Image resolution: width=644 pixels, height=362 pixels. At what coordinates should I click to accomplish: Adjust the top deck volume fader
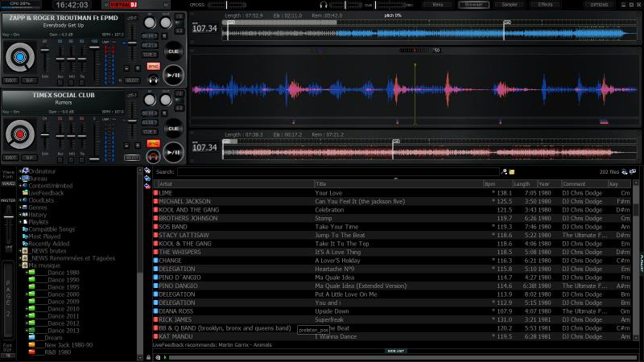pyautogui.click(x=94, y=47)
